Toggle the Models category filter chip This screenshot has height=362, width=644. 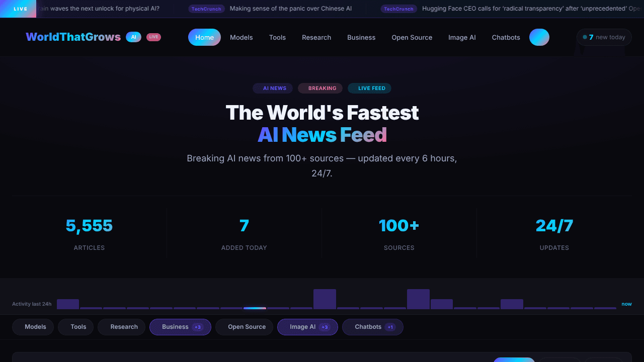click(x=33, y=327)
